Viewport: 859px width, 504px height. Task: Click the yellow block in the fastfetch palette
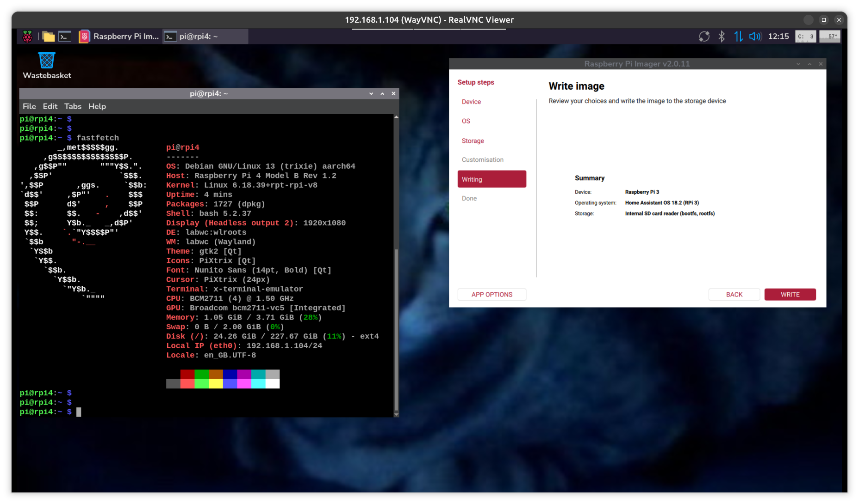tap(216, 384)
